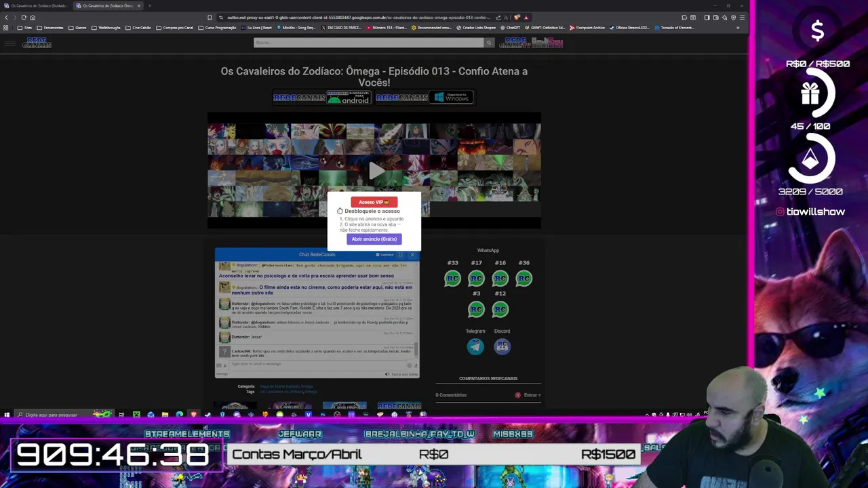The height and width of the screenshot is (488, 868).
Task: Expand the chat to fullscreen
Action: [400, 255]
